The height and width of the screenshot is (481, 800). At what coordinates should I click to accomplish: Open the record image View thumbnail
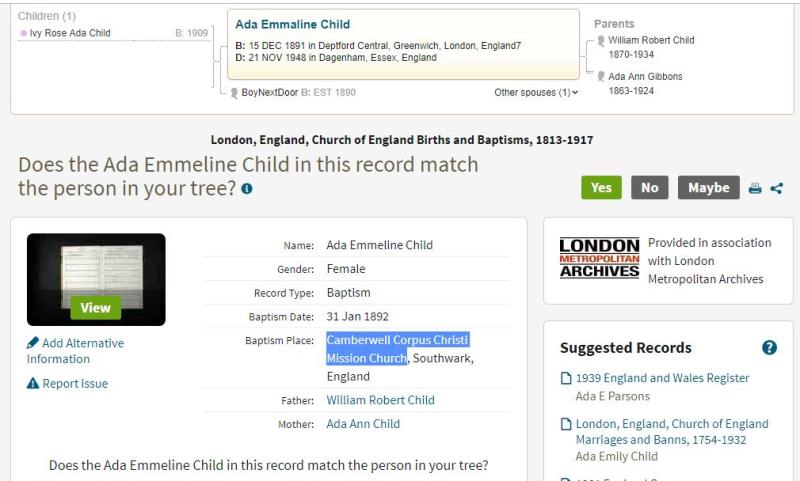[96, 280]
